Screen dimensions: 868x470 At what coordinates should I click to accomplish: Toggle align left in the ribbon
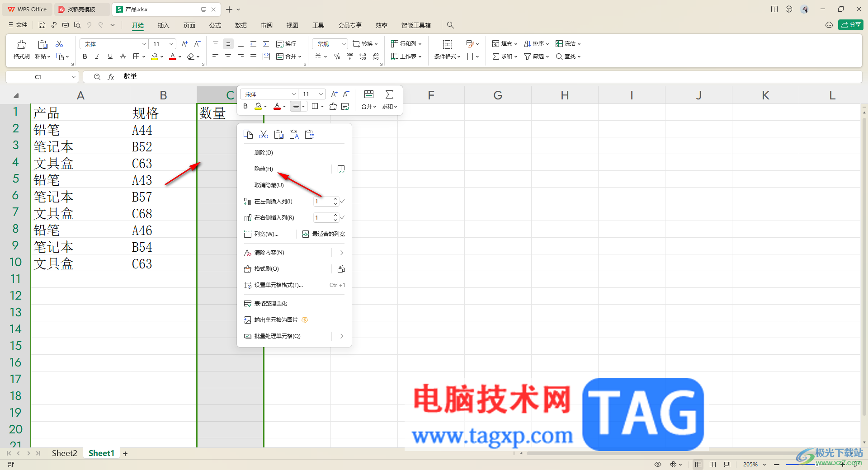pos(216,56)
